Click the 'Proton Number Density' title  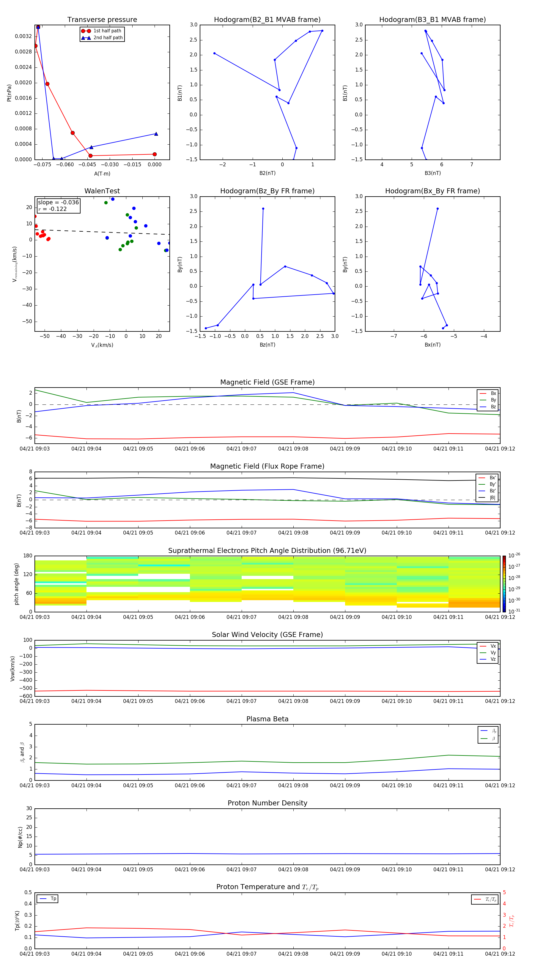pos(267,803)
